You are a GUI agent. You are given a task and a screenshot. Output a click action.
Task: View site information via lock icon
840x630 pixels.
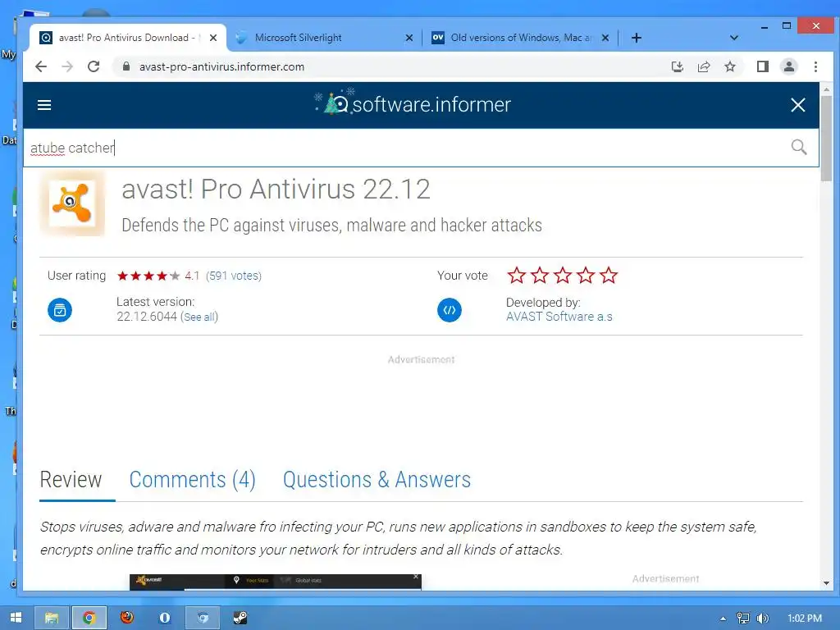pyautogui.click(x=126, y=66)
